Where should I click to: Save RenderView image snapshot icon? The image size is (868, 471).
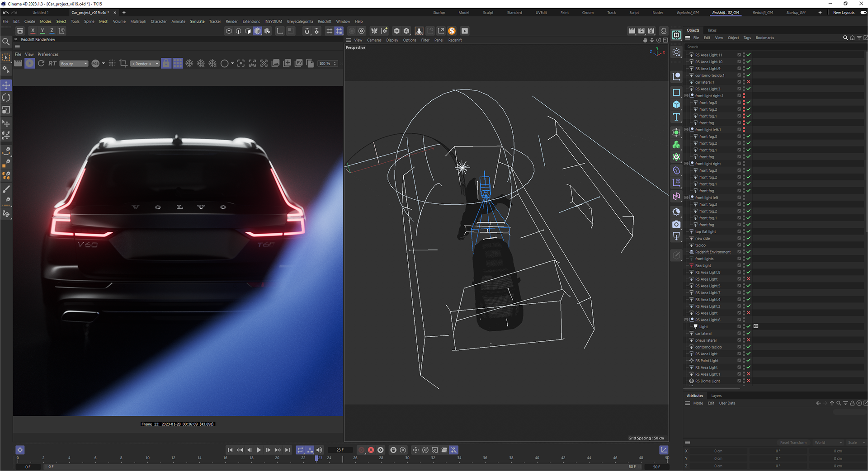click(x=276, y=63)
